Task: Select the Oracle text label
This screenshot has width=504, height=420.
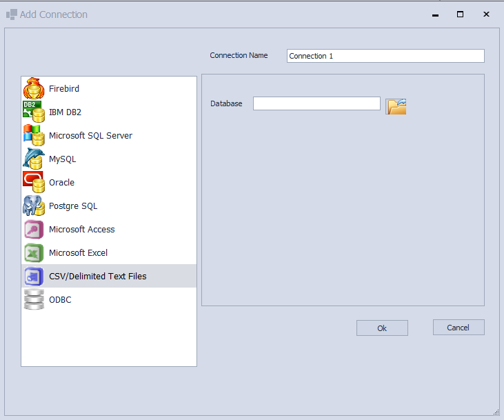Action: pyautogui.click(x=61, y=182)
